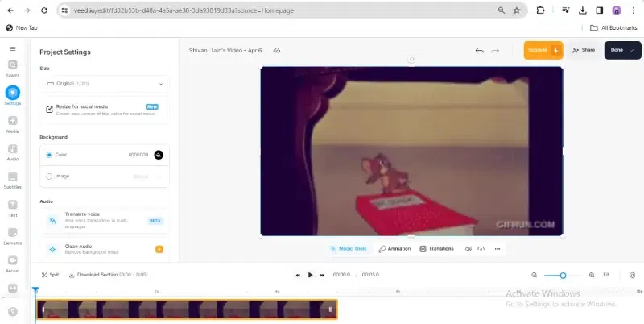Reload the browser page
This screenshot has height=324, width=644.
[x=44, y=10]
